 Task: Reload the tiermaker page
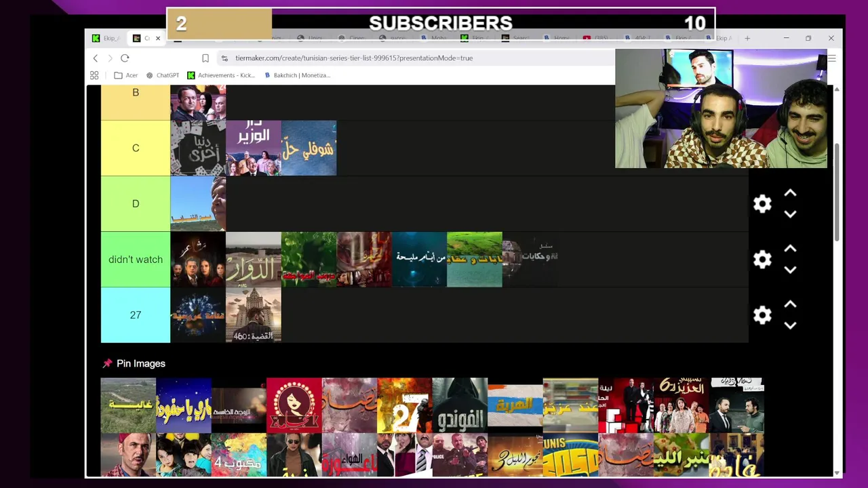[x=125, y=58]
